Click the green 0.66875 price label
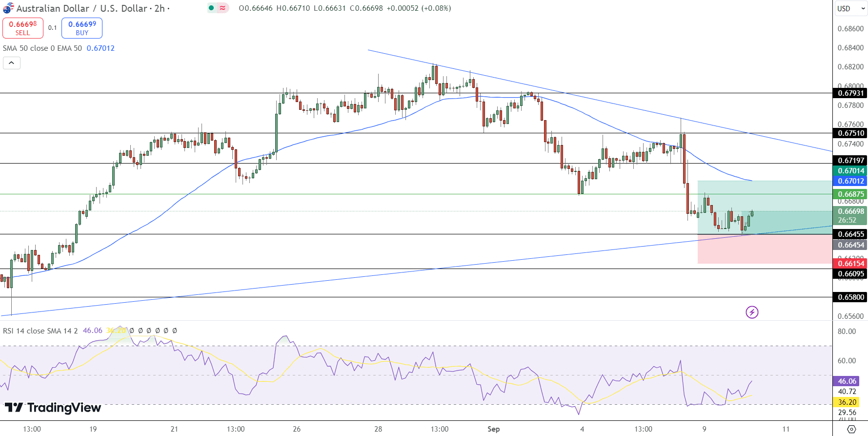Image resolution: width=868 pixels, height=436 pixels. [850, 194]
